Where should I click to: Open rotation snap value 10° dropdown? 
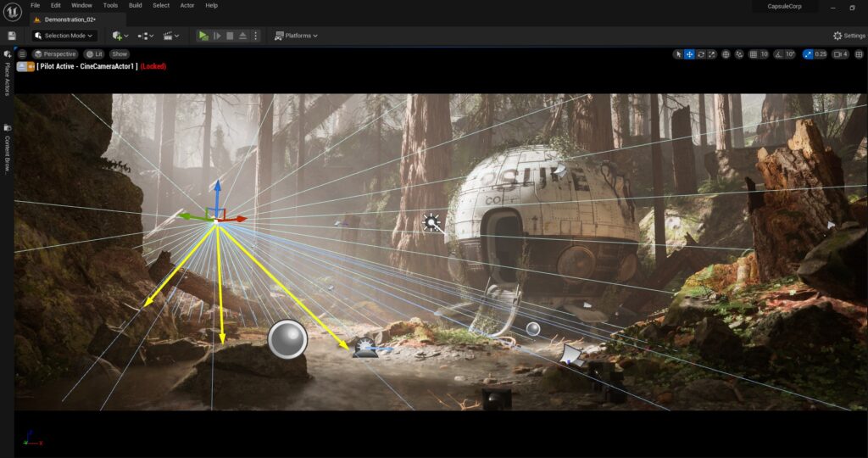click(790, 54)
